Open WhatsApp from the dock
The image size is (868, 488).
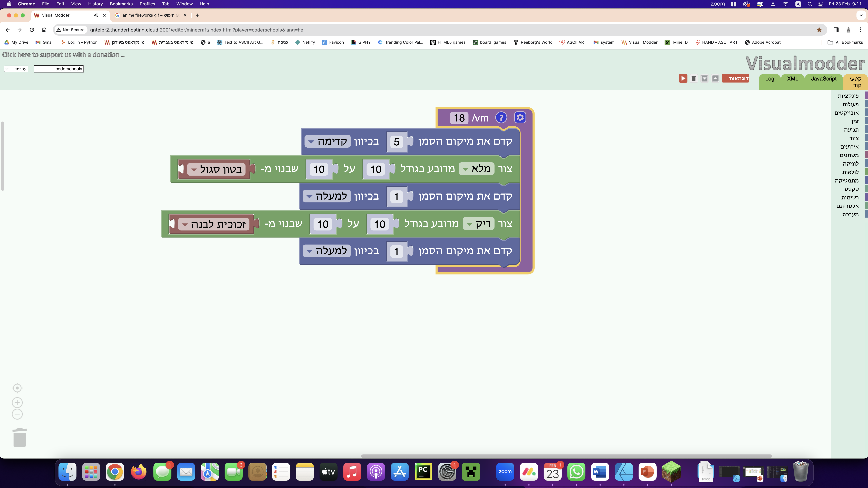pos(576,472)
